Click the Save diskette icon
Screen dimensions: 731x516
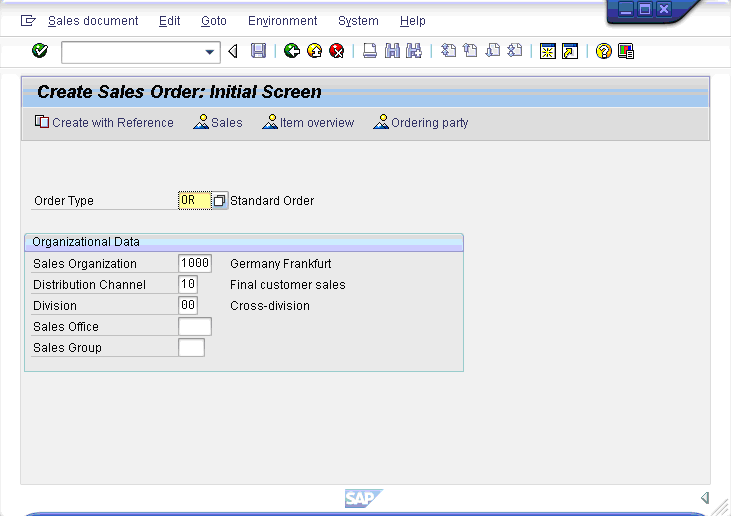[x=259, y=51]
